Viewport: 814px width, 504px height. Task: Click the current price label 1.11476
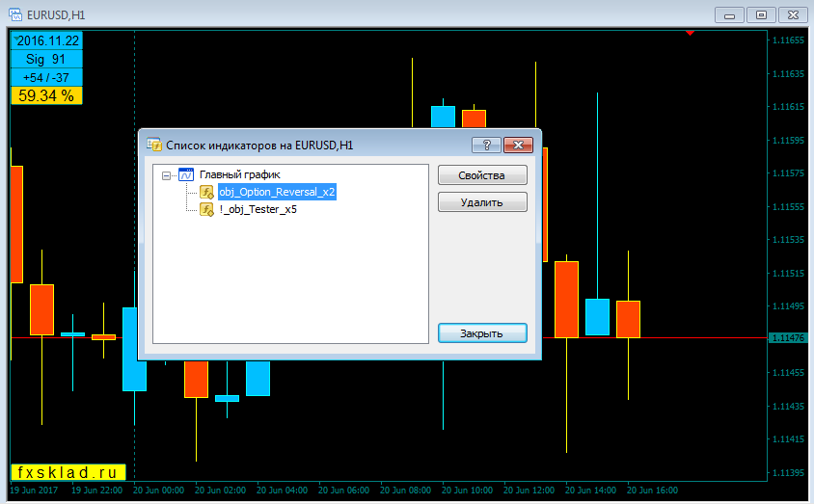(788, 338)
